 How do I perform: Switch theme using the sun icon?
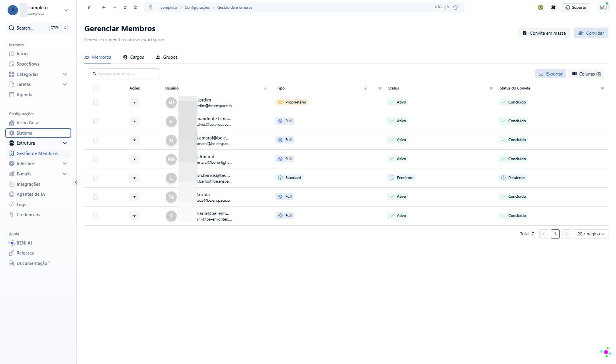tap(554, 8)
